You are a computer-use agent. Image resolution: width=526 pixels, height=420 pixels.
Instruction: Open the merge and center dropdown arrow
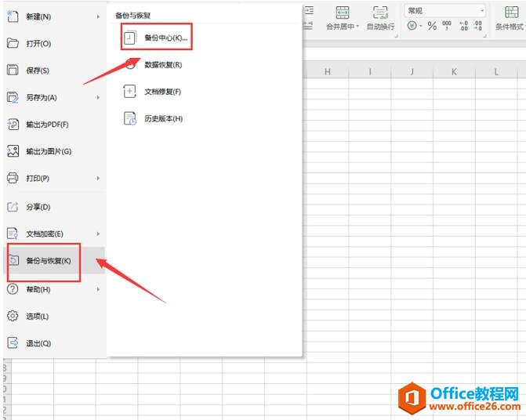coord(357,26)
